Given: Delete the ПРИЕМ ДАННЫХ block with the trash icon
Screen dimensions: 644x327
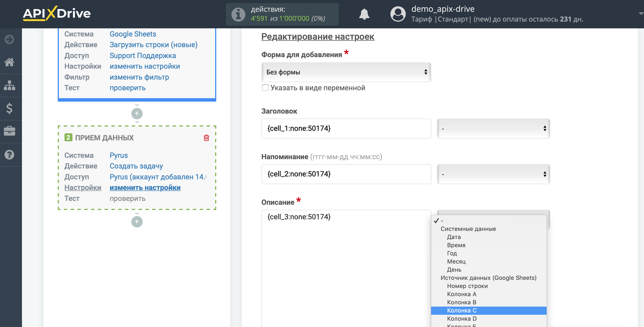Looking at the screenshot, I should pos(206,138).
